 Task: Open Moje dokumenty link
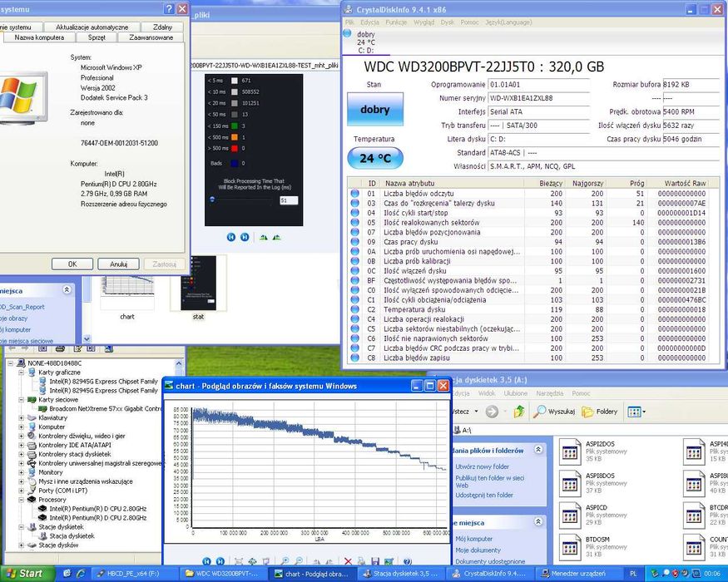click(x=478, y=550)
